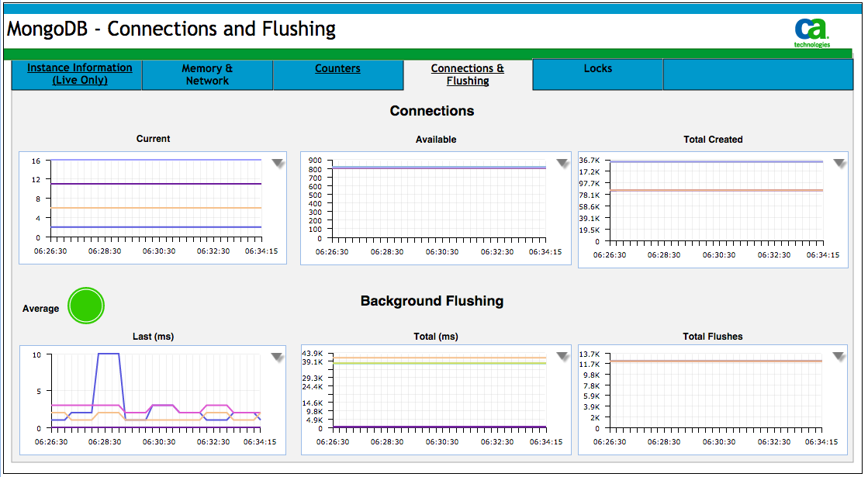
Task: Expand the Total (ms) chart options triangle
Action: point(562,356)
